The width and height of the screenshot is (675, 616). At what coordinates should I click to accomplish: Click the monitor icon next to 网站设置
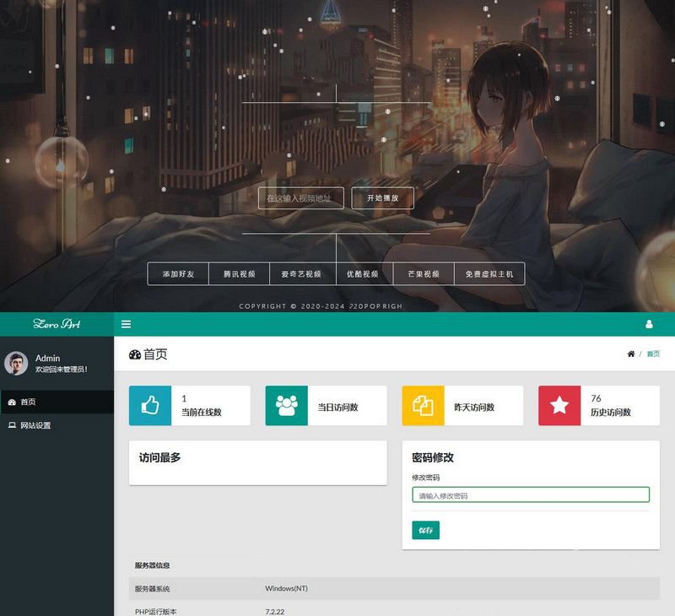click(11, 425)
